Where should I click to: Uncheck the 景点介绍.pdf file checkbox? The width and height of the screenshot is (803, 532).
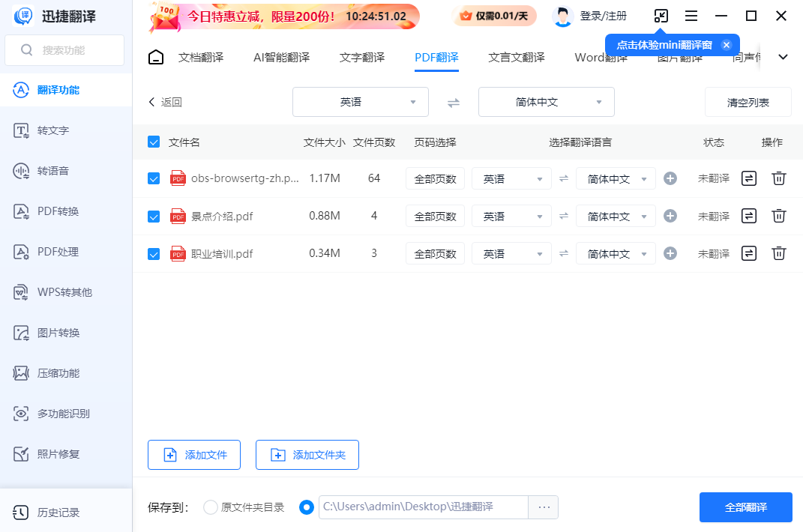tap(154, 217)
